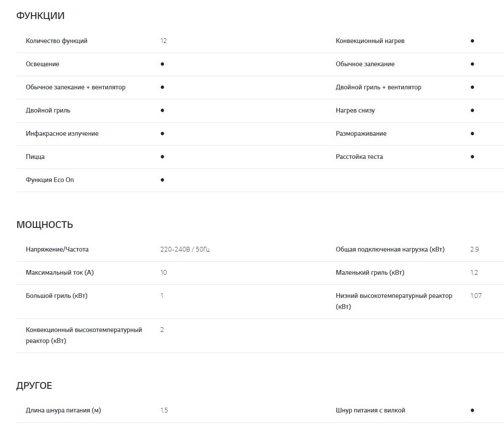504x428 pixels.
Task: Click the Маленький гриль (кВт) label
Action: point(370,273)
